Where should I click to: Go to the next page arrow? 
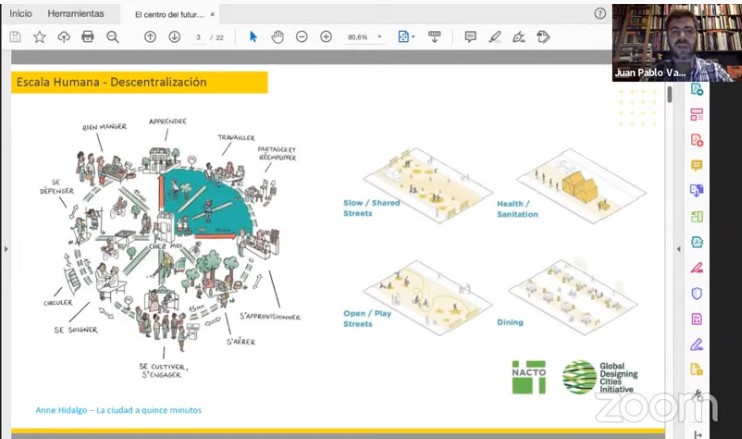tap(174, 37)
